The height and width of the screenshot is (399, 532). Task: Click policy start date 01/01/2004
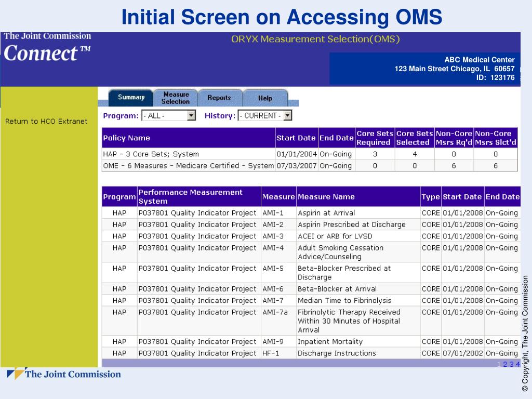click(297, 154)
